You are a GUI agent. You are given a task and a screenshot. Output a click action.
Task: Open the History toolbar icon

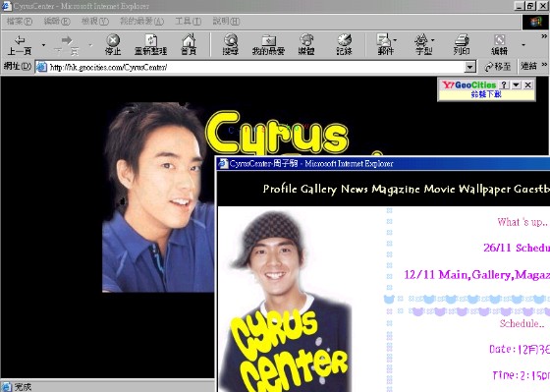pos(344,45)
